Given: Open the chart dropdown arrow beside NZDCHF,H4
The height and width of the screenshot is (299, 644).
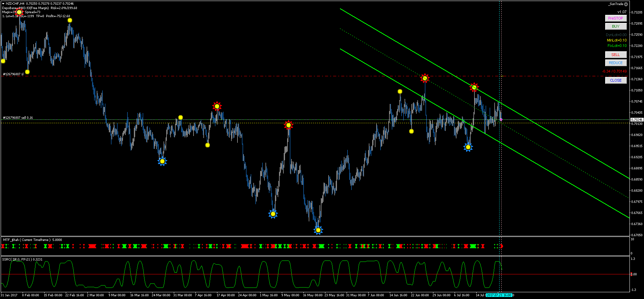Looking at the screenshot, I should click(x=3, y=4).
